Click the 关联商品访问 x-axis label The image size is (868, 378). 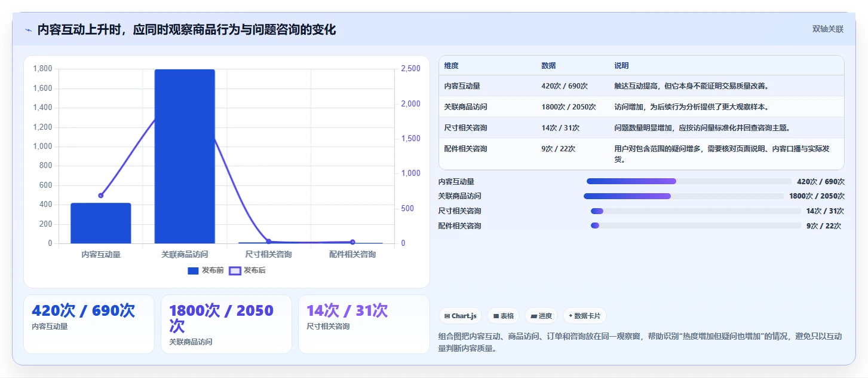(x=185, y=254)
